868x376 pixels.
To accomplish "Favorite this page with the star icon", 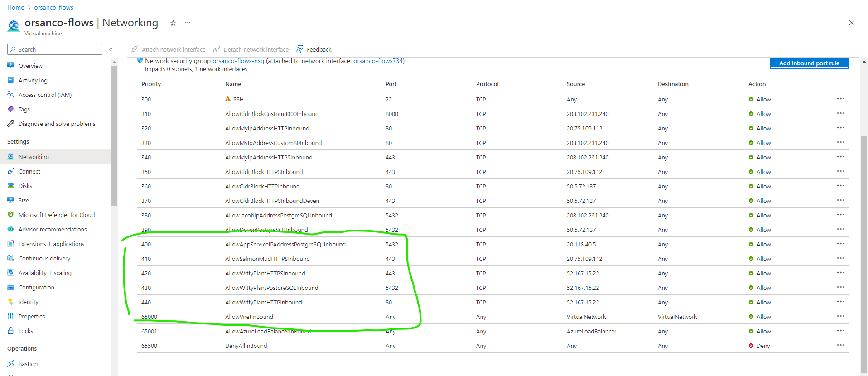I will pyautogui.click(x=173, y=23).
